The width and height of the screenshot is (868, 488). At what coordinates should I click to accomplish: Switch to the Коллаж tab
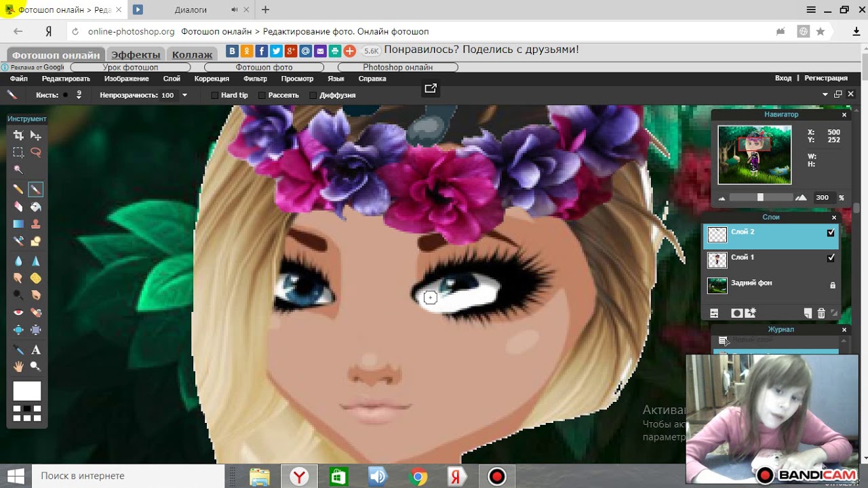click(x=192, y=55)
